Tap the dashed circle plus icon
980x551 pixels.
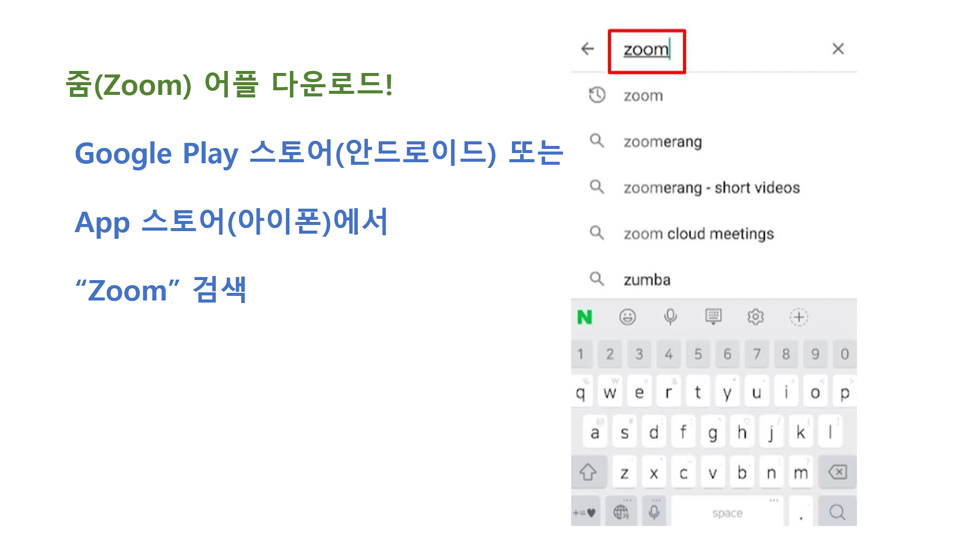coord(799,317)
